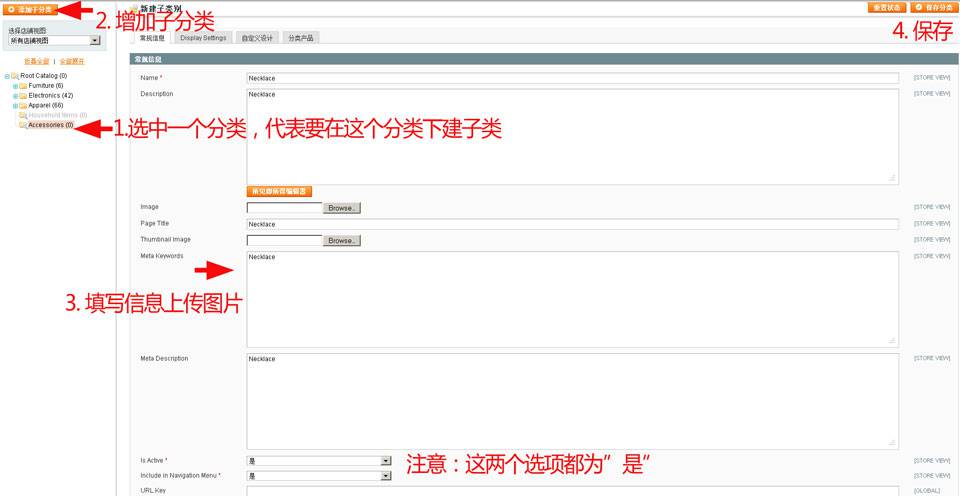Expand the Electronics category node
The width and height of the screenshot is (960, 496).
click(15, 96)
